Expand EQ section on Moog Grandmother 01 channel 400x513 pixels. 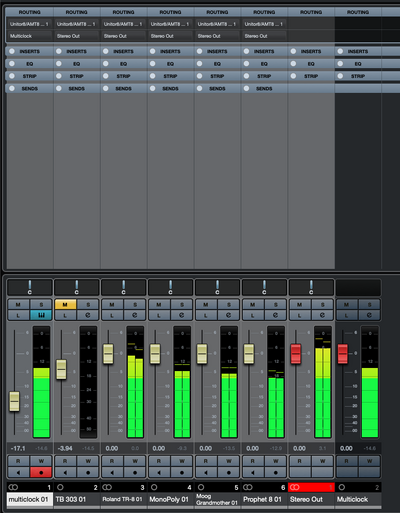pos(217,64)
